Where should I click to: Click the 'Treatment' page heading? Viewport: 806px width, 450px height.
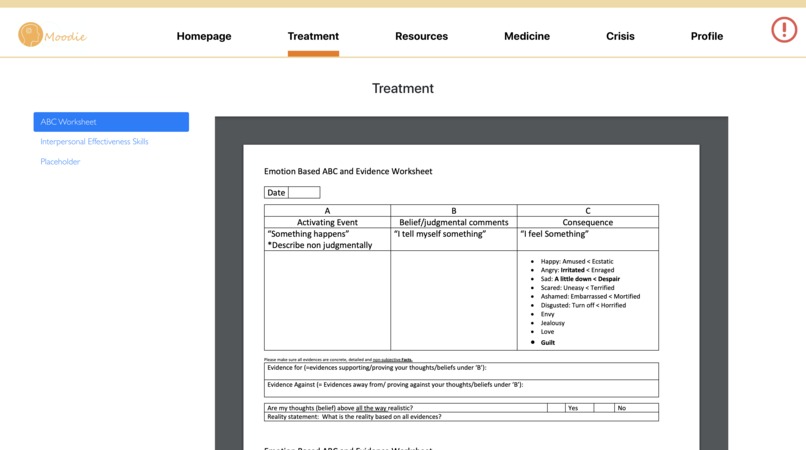pyautogui.click(x=403, y=88)
